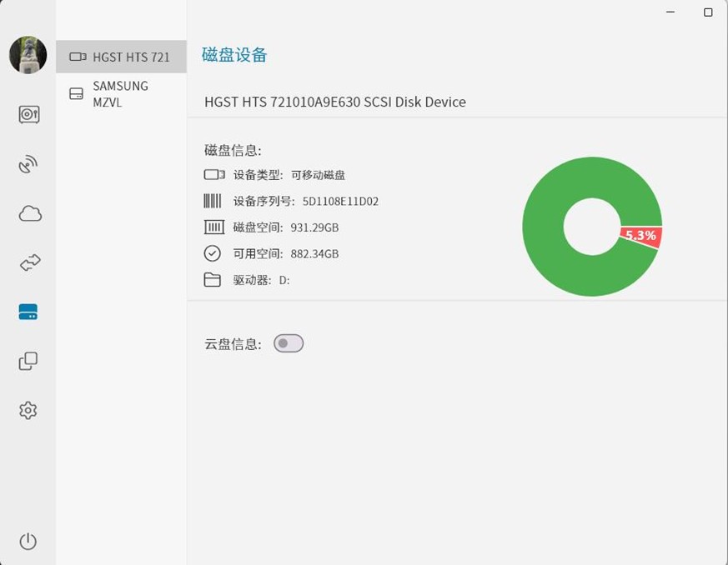The height and width of the screenshot is (565, 728).
Task: Select HGST HTS 721 disk in list
Action: 121,57
